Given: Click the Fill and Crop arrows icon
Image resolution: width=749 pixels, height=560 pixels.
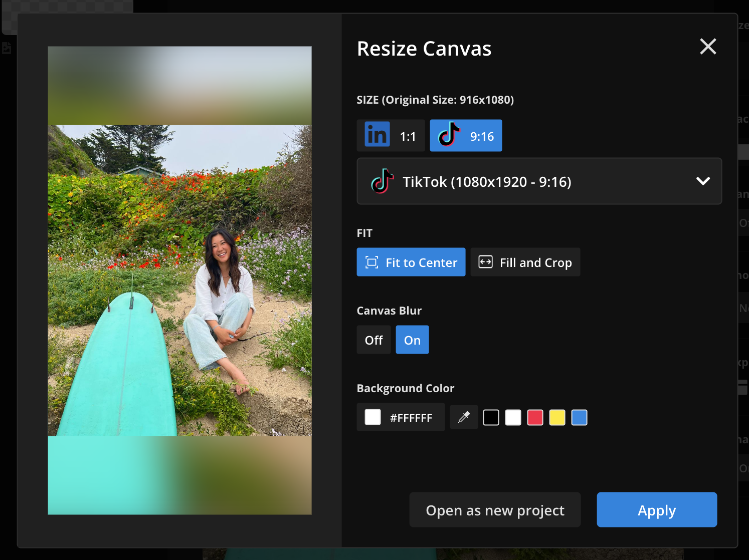Looking at the screenshot, I should [485, 262].
